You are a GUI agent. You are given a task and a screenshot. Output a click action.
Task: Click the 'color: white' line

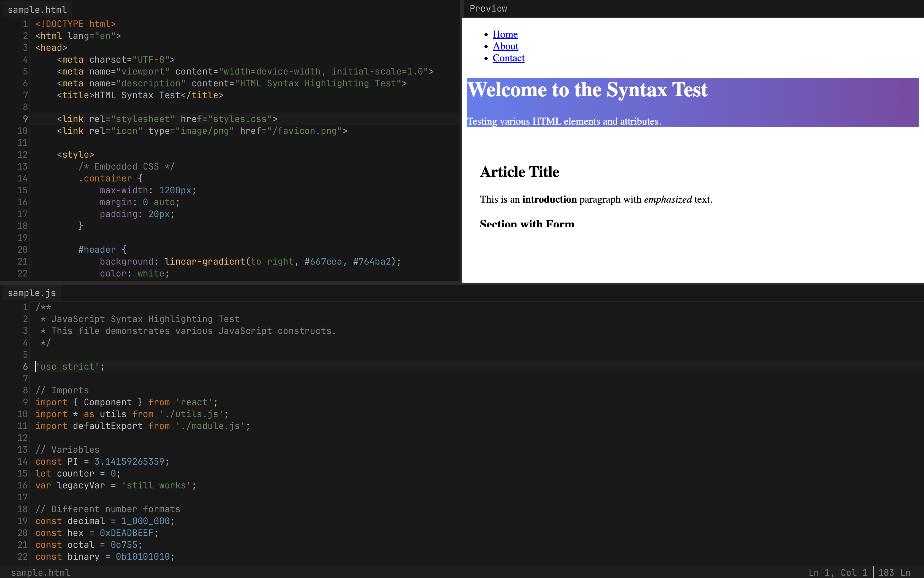click(134, 273)
